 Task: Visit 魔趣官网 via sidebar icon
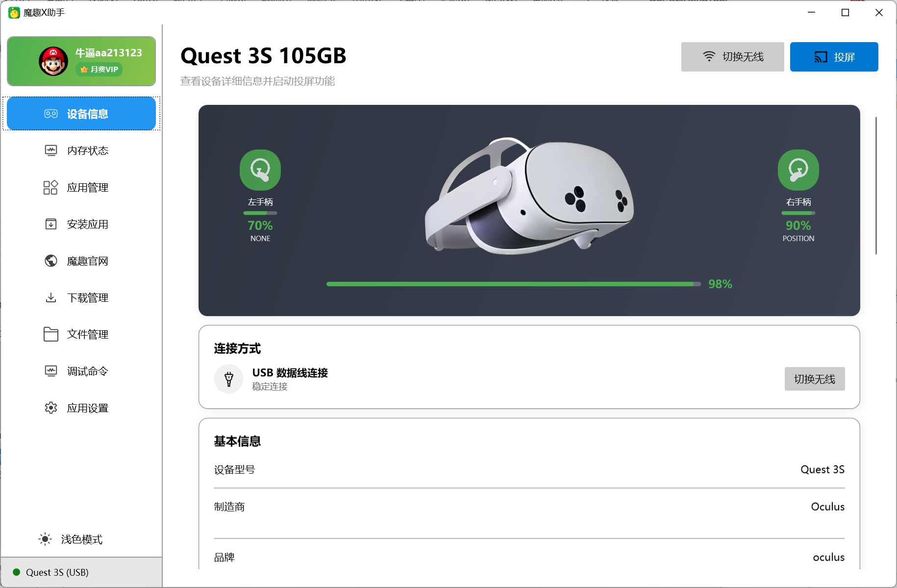click(81, 261)
